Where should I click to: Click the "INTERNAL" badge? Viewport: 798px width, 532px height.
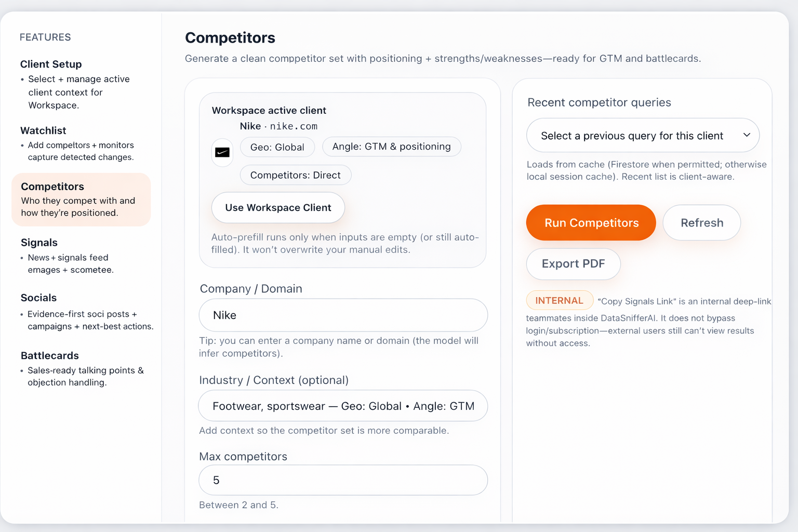[x=560, y=300]
